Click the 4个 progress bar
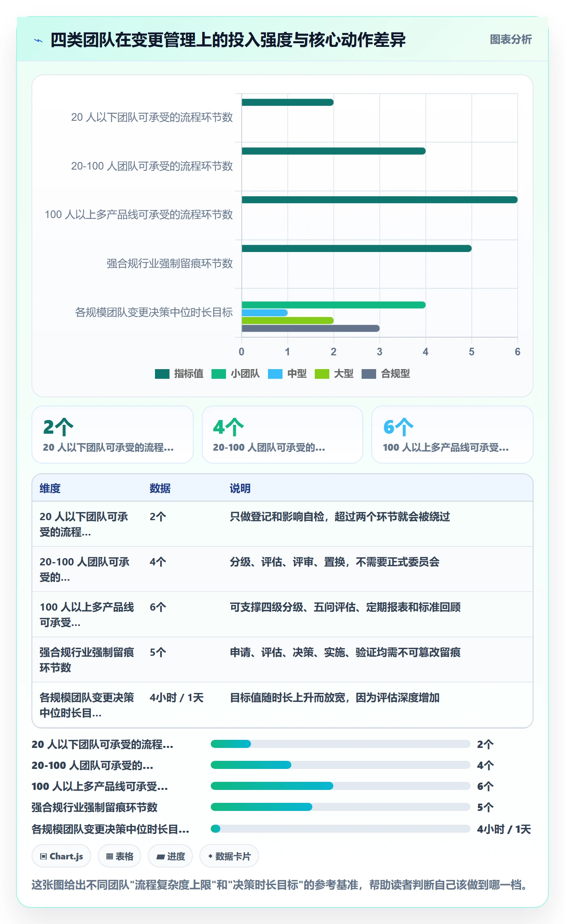Viewport: 565px width, 924px height. pyautogui.click(x=340, y=765)
